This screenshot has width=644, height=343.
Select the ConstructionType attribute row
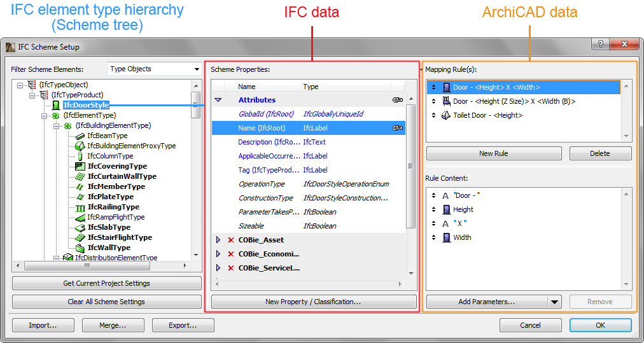click(x=309, y=198)
